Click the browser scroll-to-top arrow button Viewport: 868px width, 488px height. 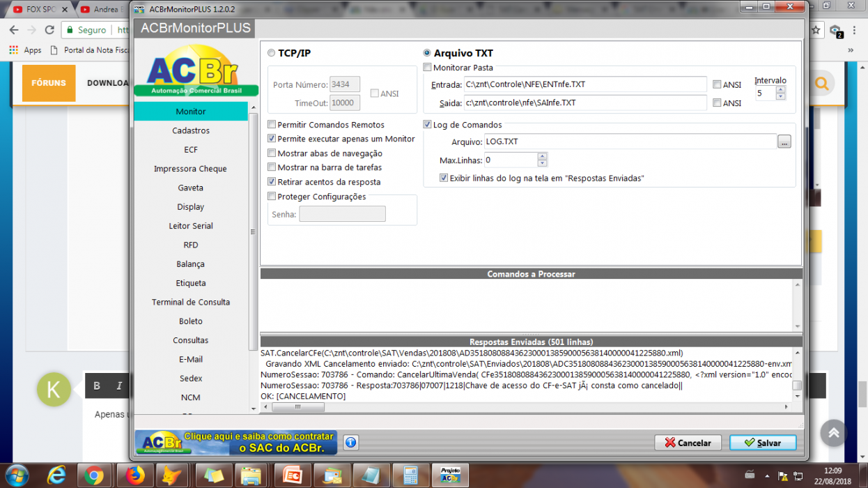pyautogui.click(x=833, y=433)
